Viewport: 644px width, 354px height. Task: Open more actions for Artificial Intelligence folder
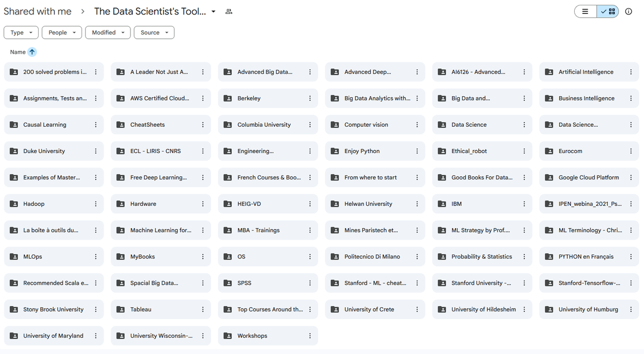(x=631, y=72)
